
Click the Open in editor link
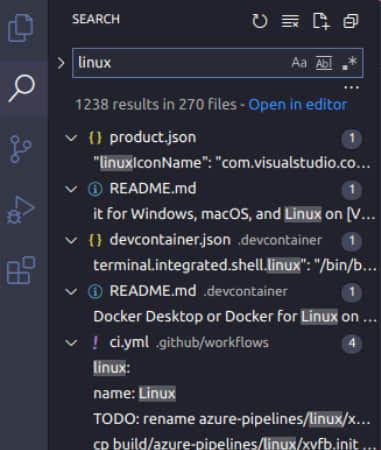[x=298, y=105]
